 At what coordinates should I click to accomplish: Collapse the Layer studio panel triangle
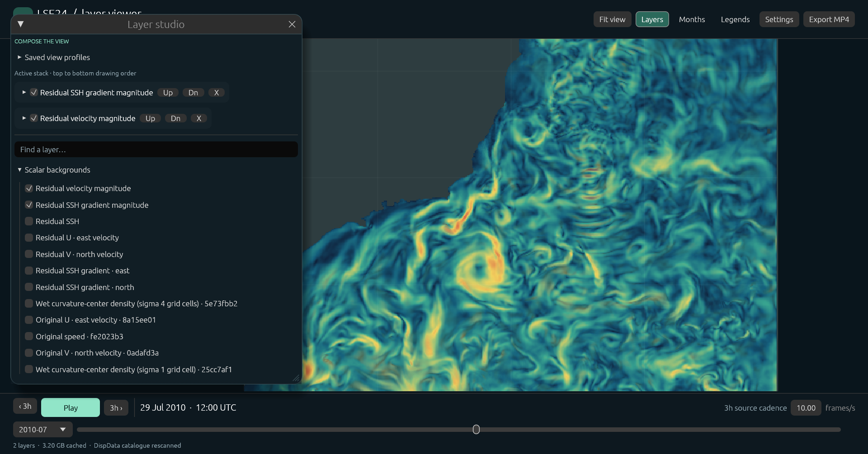click(x=20, y=24)
